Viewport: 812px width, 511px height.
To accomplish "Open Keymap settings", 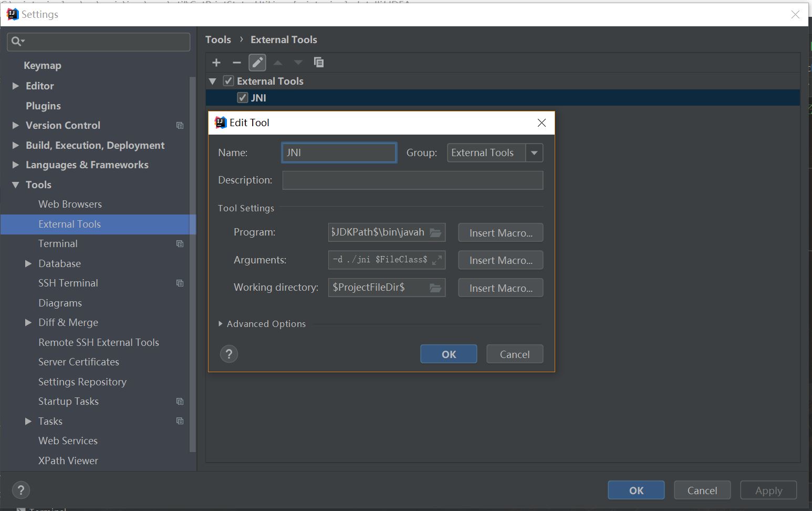I will pyautogui.click(x=43, y=66).
